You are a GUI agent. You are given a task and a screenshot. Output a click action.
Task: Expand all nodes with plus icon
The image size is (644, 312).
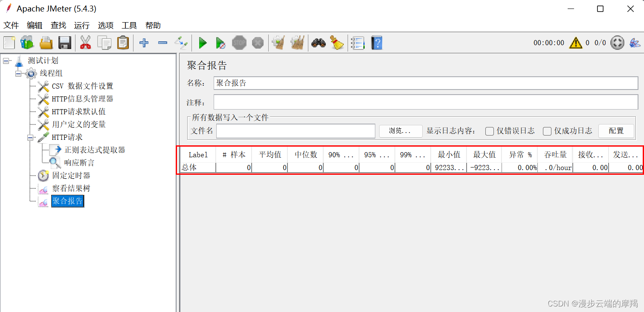tap(144, 43)
